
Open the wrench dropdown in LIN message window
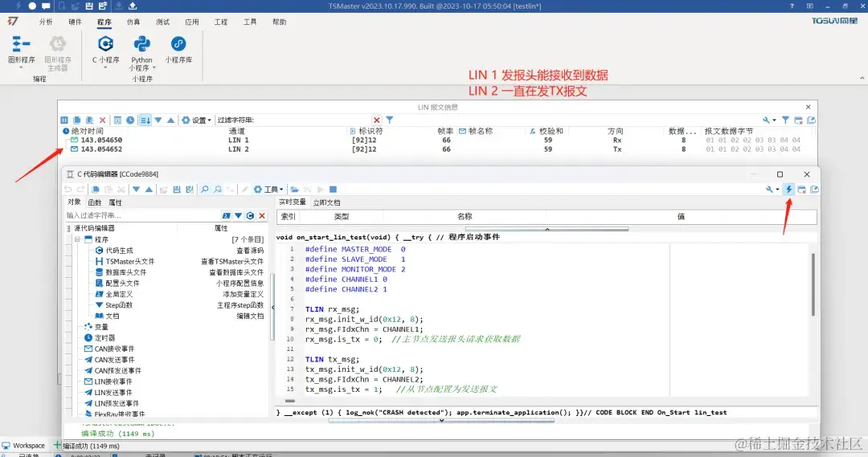click(769, 120)
